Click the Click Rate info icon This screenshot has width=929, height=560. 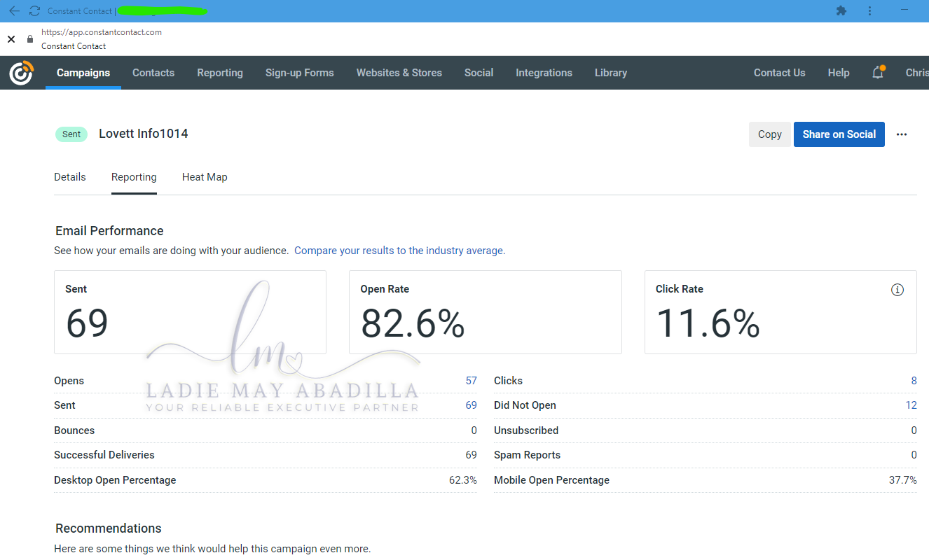coord(897,290)
